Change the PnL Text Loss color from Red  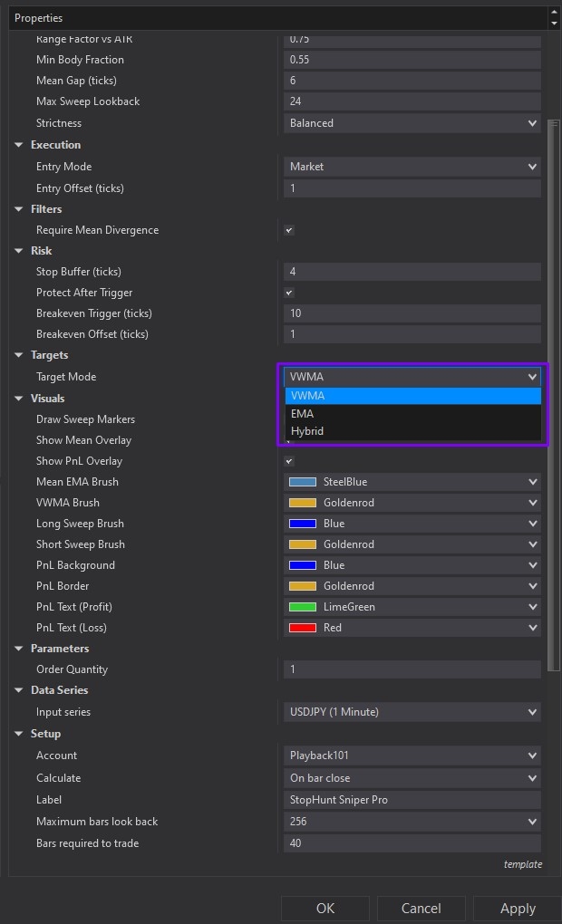412,627
